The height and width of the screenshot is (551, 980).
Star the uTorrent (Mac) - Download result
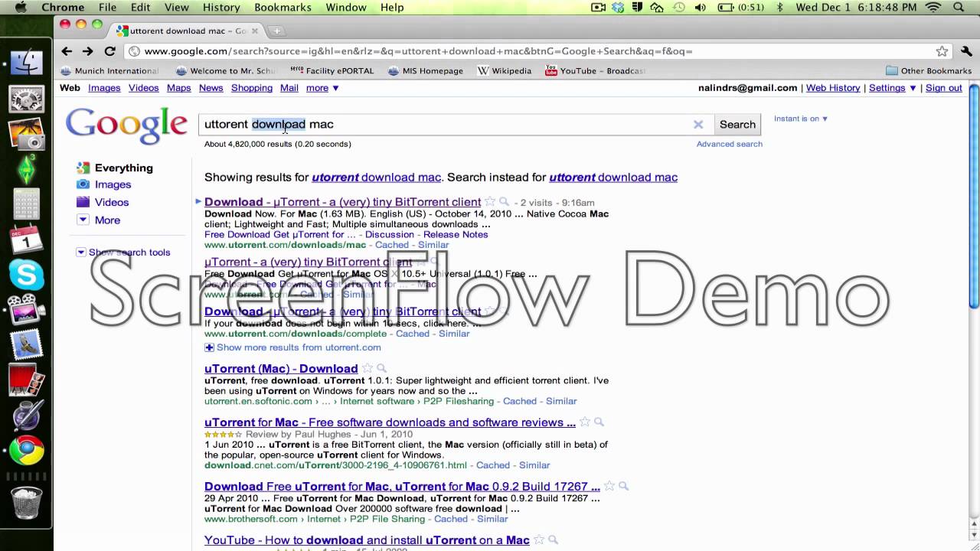pyautogui.click(x=367, y=369)
